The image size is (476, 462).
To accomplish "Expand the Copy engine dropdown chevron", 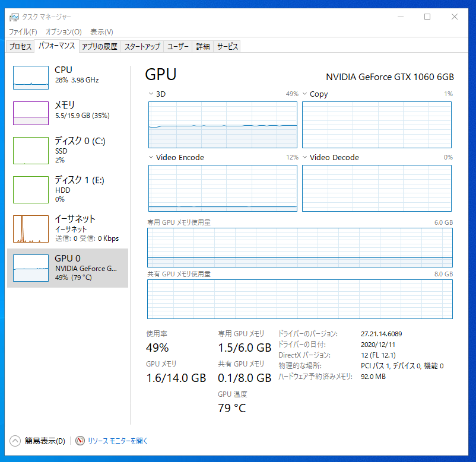I will click(x=305, y=94).
